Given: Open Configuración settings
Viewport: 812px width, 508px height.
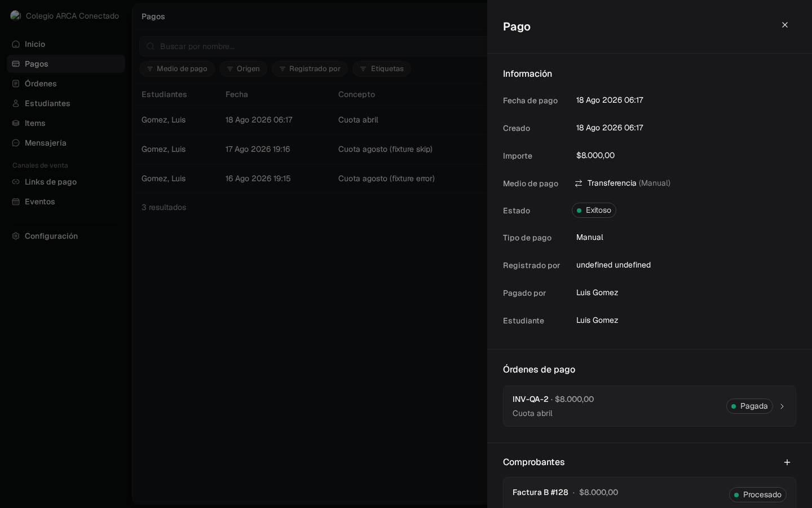Looking at the screenshot, I should (x=66, y=236).
